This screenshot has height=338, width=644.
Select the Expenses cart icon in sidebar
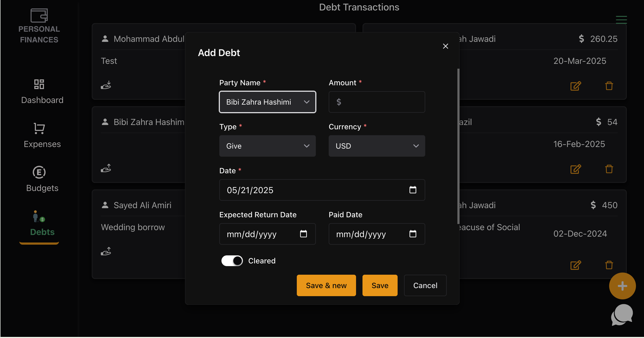tap(39, 128)
